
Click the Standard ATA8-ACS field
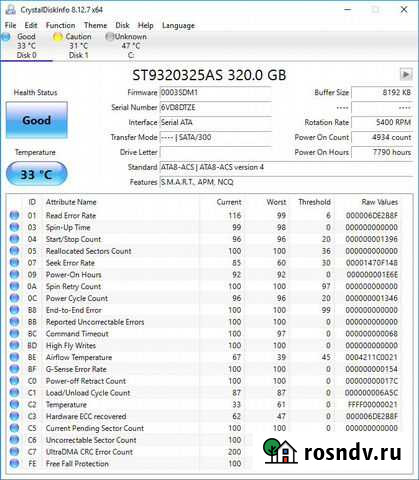(x=287, y=167)
